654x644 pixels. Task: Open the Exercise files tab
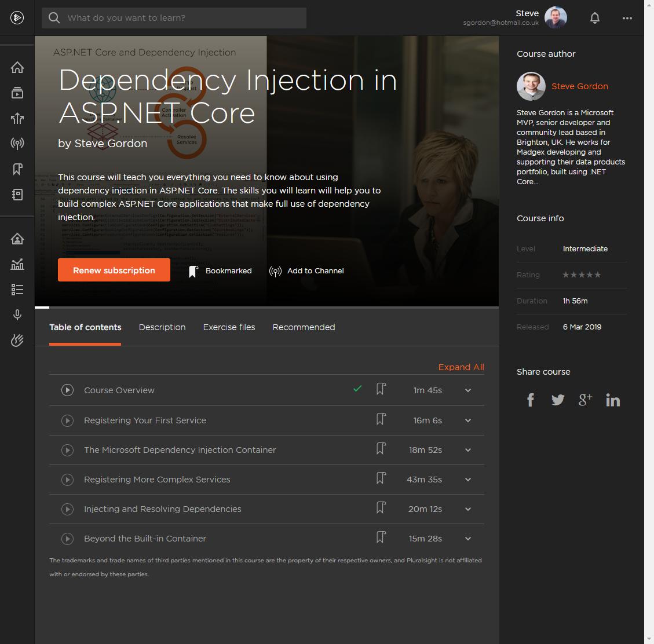(229, 327)
